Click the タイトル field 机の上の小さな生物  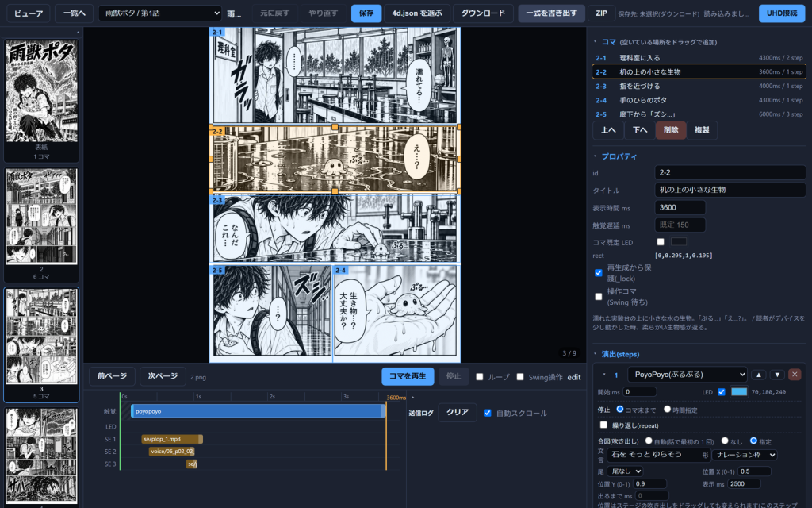coord(730,190)
